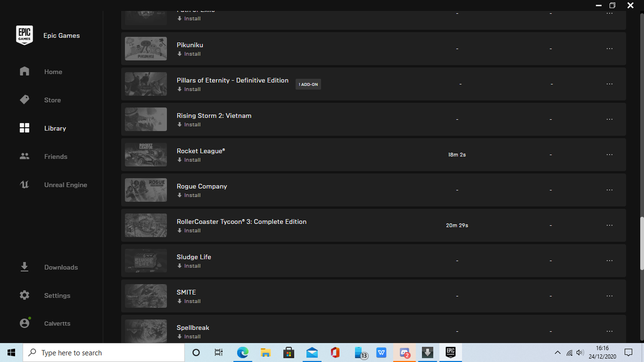Open Task View on taskbar
The width and height of the screenshot is (644, 362).
219,352
